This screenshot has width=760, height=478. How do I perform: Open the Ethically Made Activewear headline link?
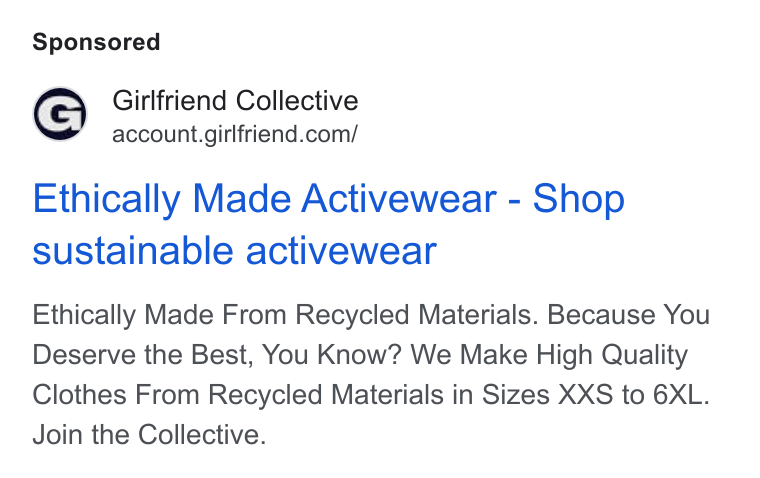pos(328,224)
